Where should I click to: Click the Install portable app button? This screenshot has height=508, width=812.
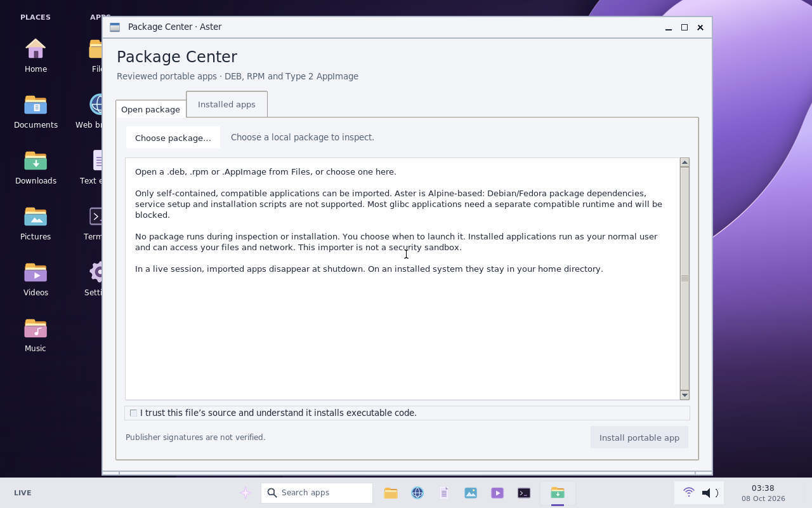coord(639,438)
